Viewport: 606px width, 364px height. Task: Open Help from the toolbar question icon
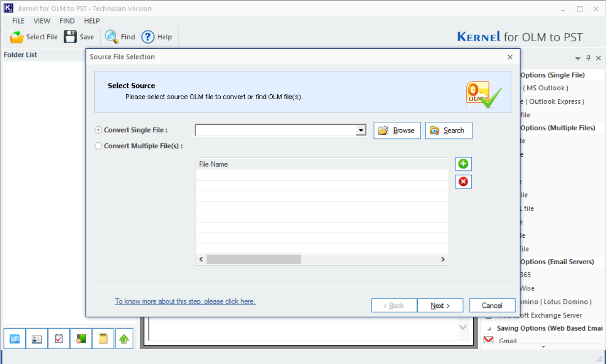coord(148,37)
